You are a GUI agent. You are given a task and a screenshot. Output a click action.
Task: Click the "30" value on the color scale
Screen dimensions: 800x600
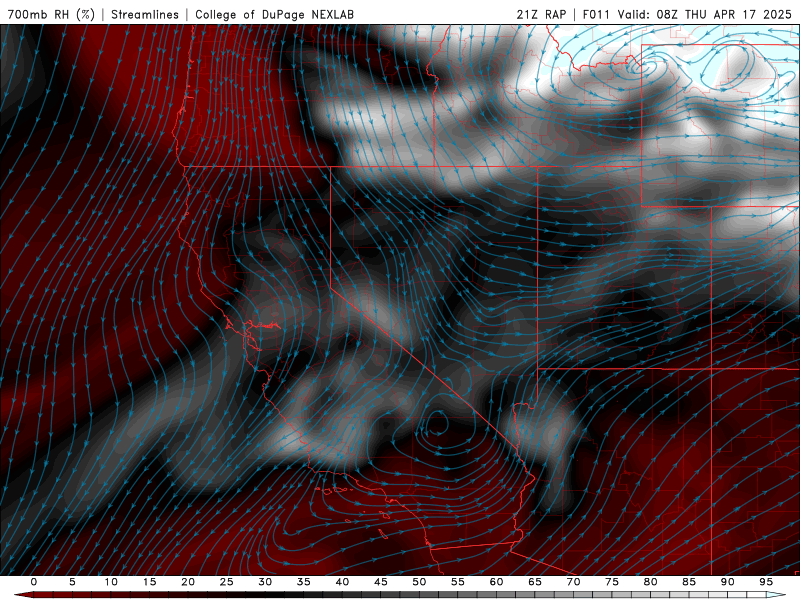coord(265,582)
